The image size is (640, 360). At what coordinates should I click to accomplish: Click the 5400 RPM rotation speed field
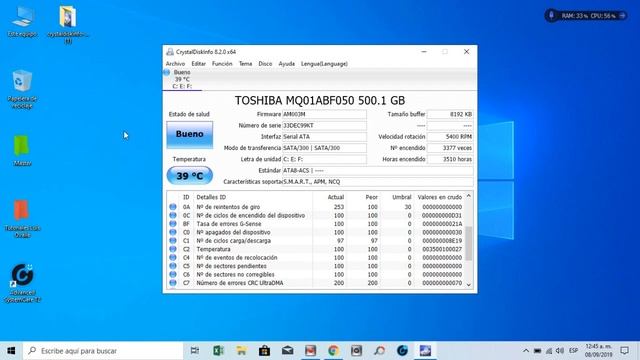(450, 137)
